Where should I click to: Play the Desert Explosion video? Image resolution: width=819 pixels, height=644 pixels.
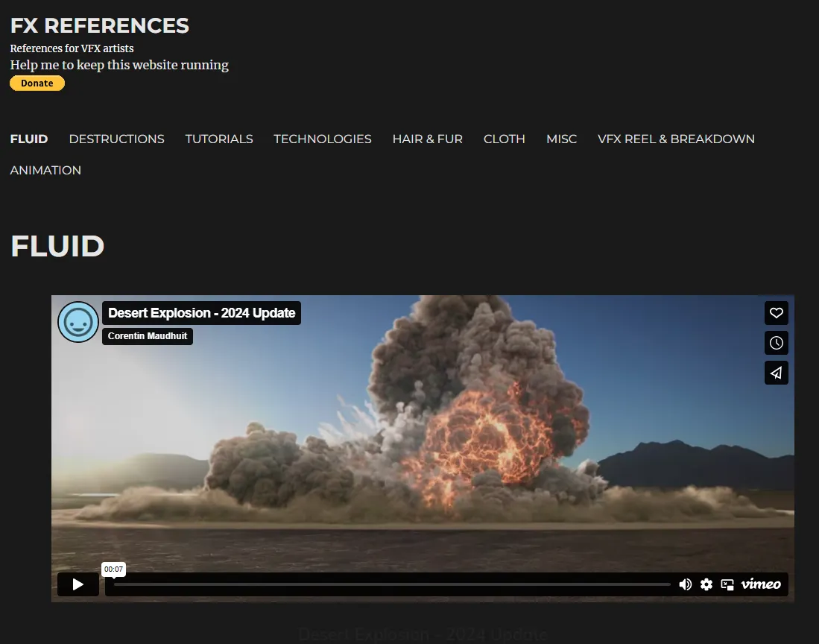(78, 584)
